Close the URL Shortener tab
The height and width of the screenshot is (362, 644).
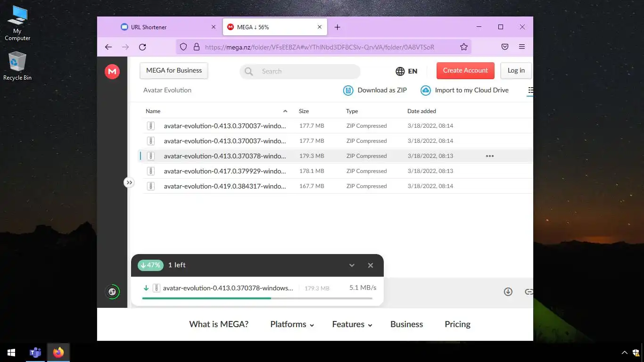tap(214, 27)
